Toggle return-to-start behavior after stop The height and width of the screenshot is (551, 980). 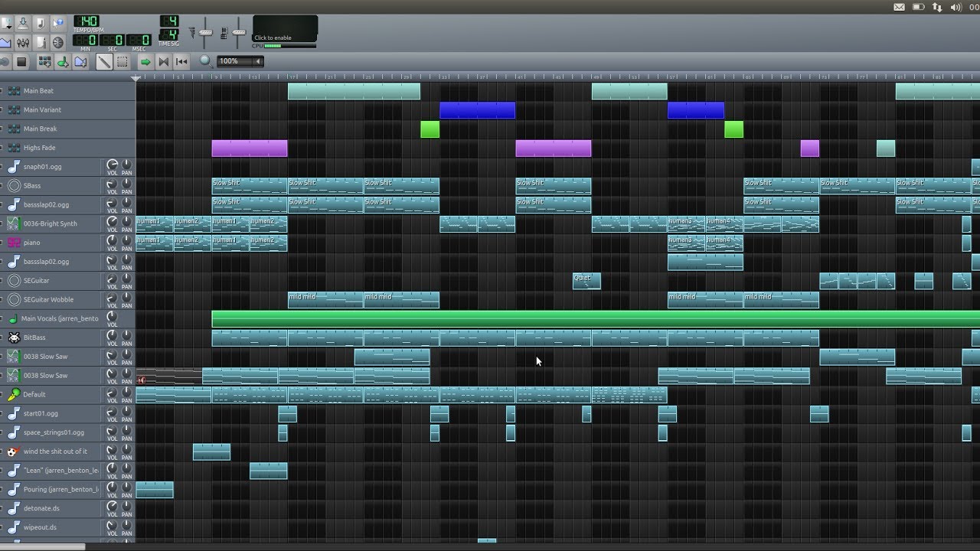pyautogui.click(x=181, y=62)
